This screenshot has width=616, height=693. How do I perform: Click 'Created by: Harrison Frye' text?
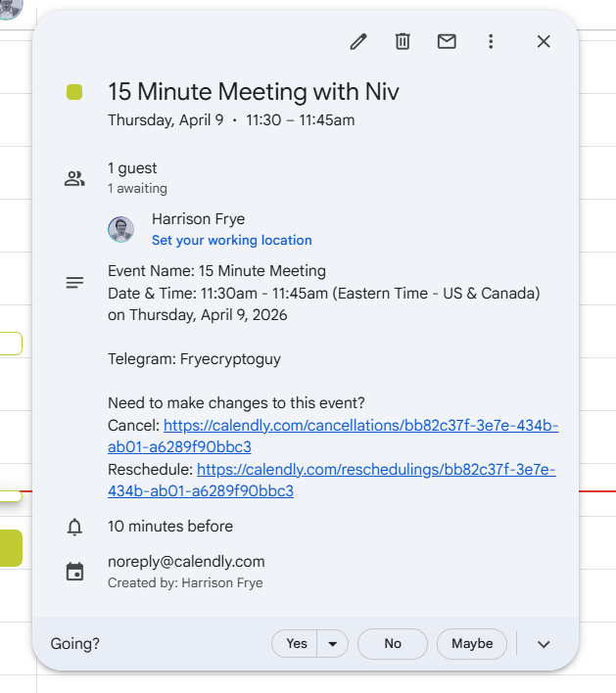185,583
